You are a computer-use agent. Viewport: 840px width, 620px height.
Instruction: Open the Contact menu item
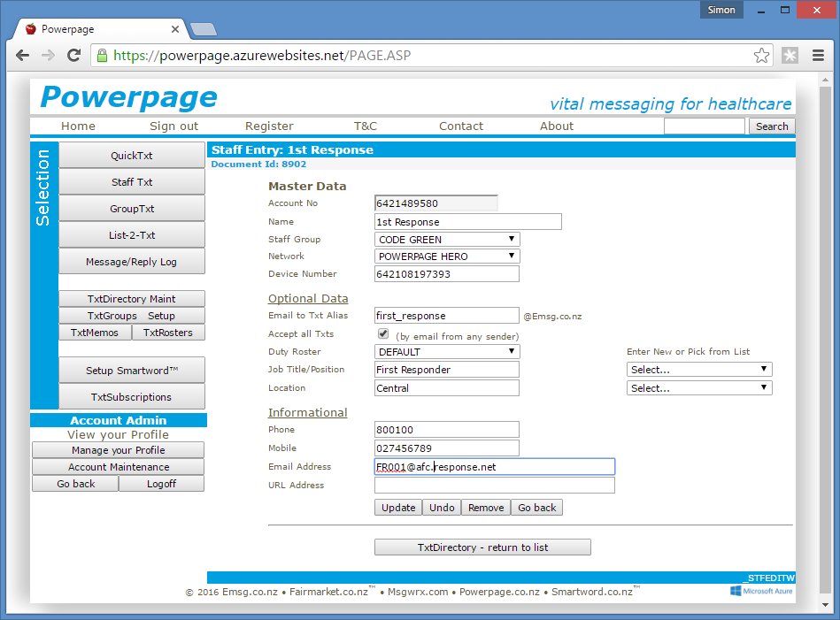(x=461, y=126)
